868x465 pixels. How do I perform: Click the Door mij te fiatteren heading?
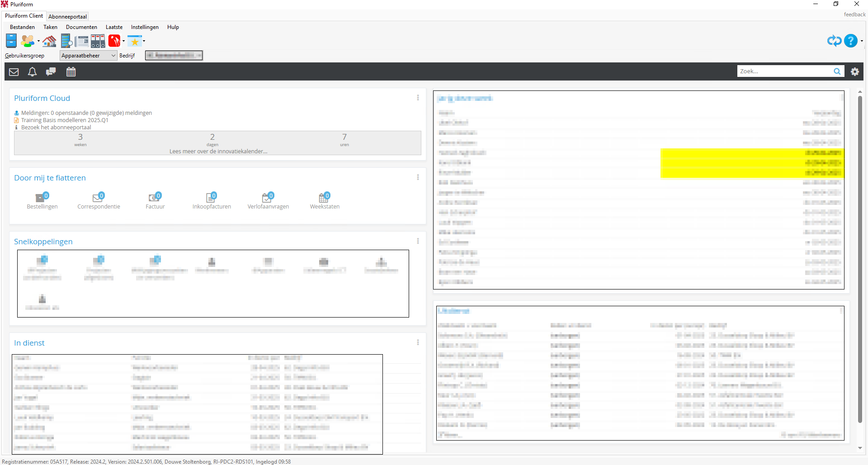click(x=50, y=178)
